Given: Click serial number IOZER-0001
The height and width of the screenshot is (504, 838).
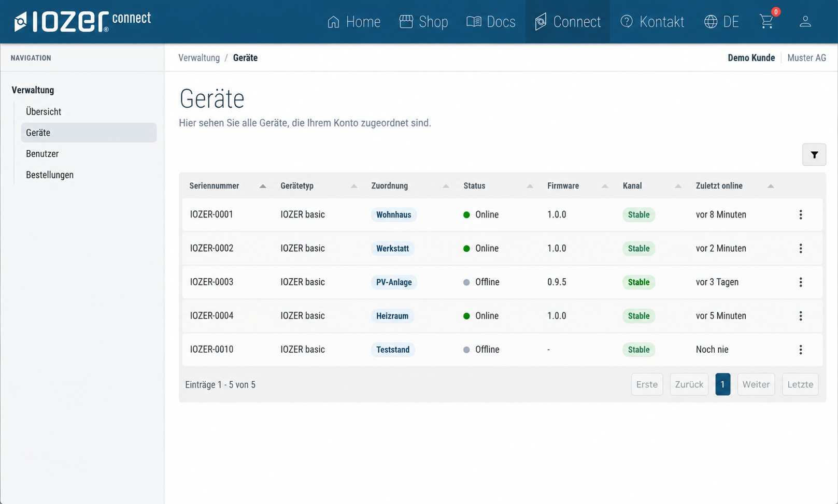Looking at the screenshot, I should click(x=211, y=214).
